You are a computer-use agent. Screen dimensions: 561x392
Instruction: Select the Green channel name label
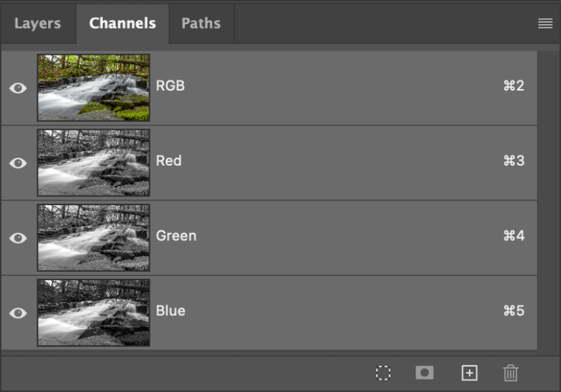tap(176, 236)
